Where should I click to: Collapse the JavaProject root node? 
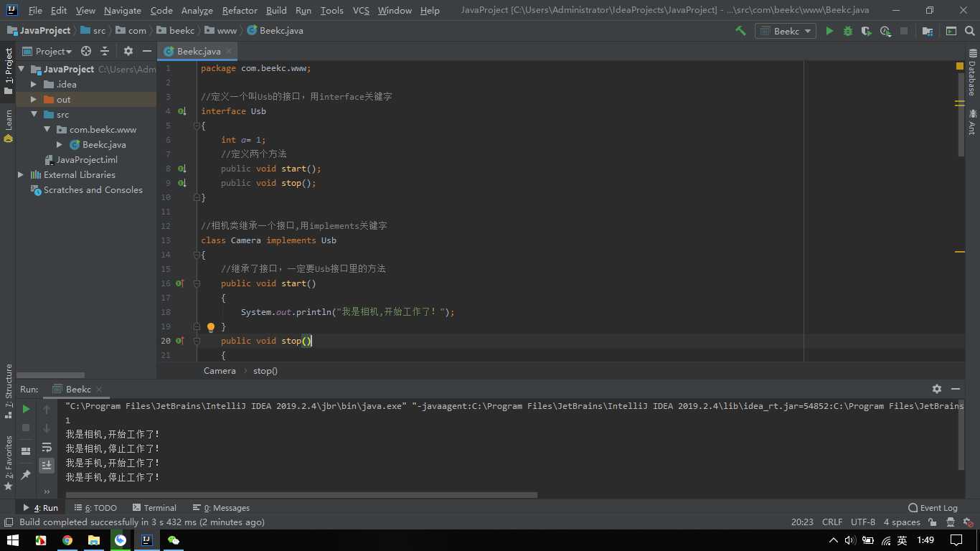(x=22, y=70)
